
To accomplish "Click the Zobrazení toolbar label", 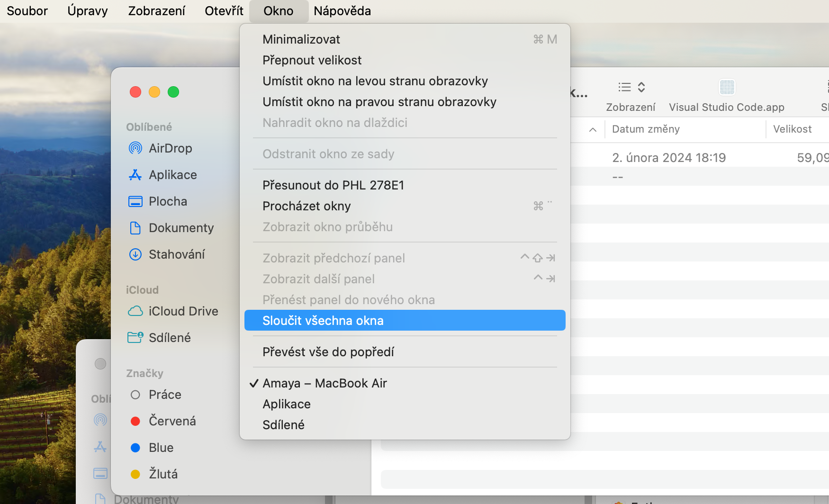I will point(631,108).
